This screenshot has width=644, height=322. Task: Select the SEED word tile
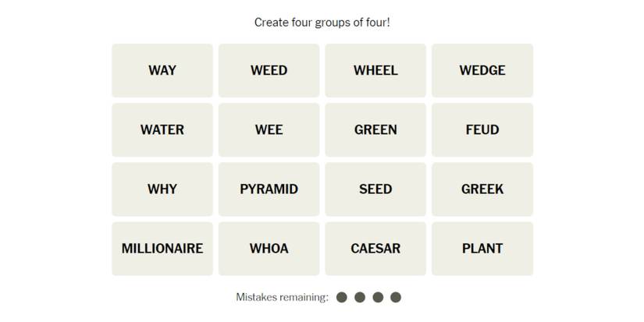[x=375, y=189]
